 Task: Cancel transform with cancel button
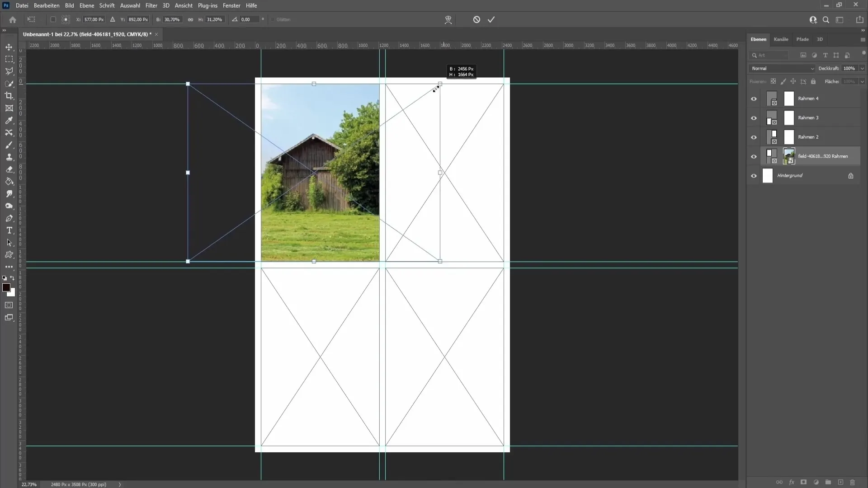coord(477,19)
